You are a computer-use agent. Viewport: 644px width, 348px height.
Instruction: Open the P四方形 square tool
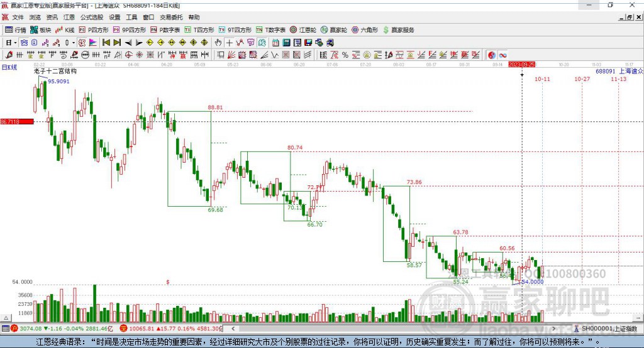pos(94,30)
